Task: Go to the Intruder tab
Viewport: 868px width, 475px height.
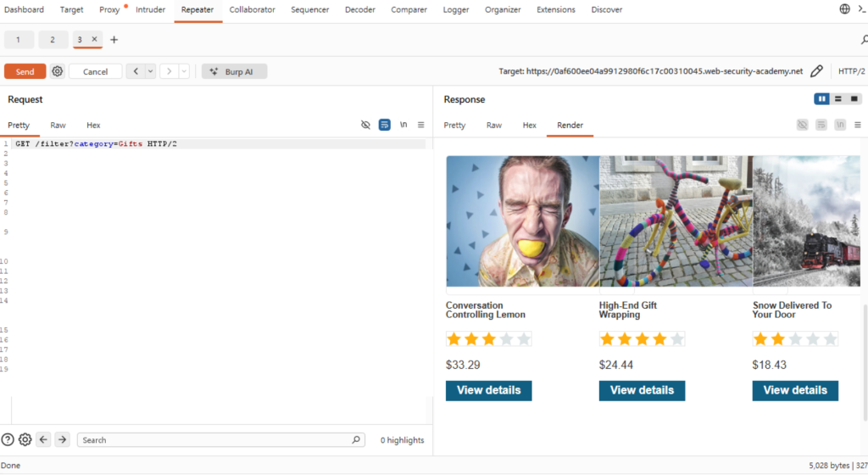Action: coord(151,9)
